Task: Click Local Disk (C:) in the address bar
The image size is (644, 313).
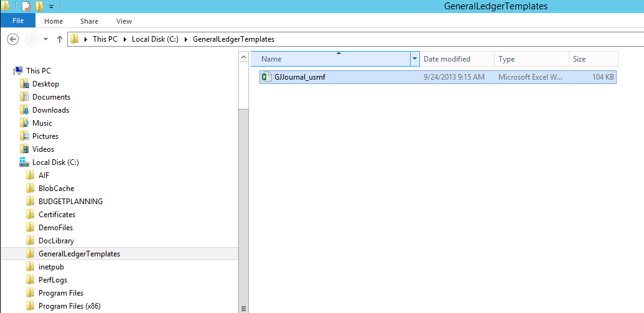Action: click(x=155, y=39)
